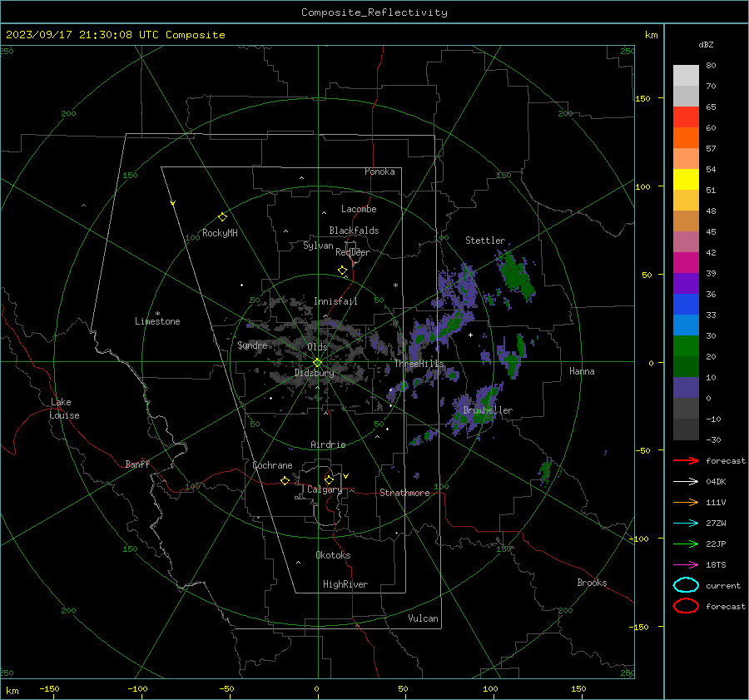Click the asterisk marker above Limestone label
Viewport: 749px width, 700px height.
pyautogui.click(x=157, y=314)
